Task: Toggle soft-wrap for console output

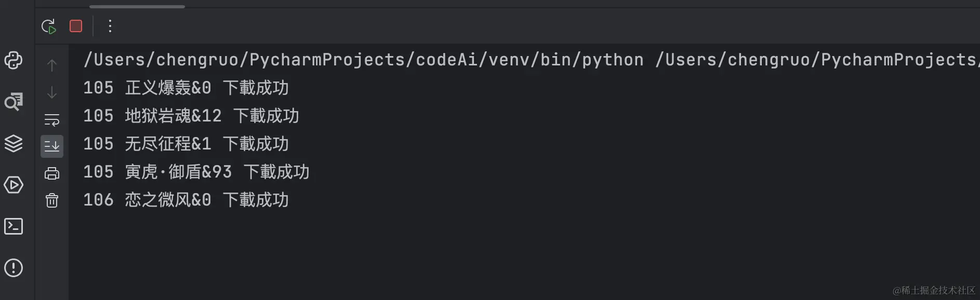Action: point(52,120)
